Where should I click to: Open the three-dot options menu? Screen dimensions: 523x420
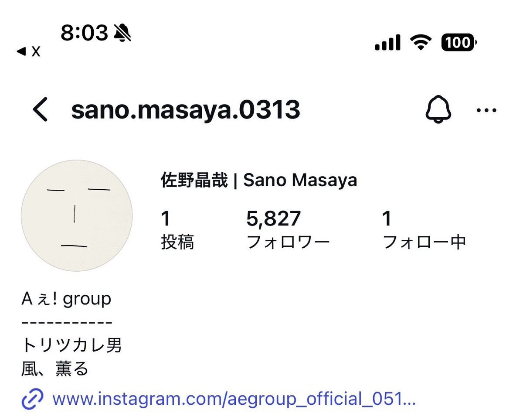point(486,110)
